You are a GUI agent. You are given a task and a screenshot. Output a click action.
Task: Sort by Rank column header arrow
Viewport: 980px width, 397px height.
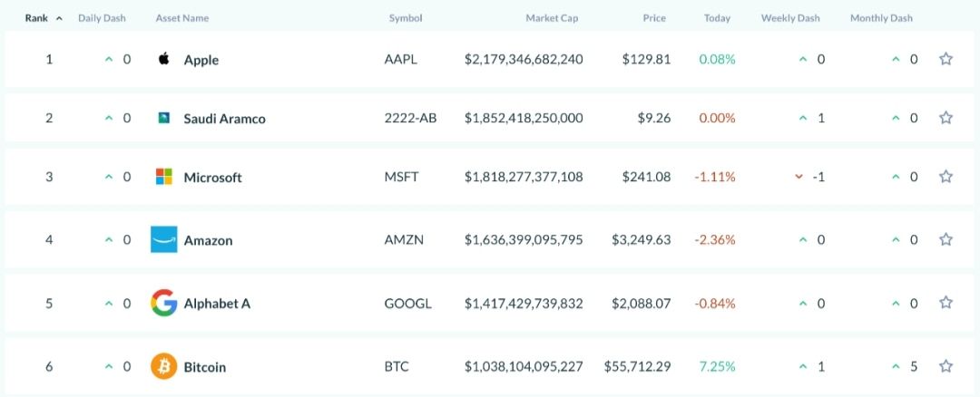coord(60,18)
